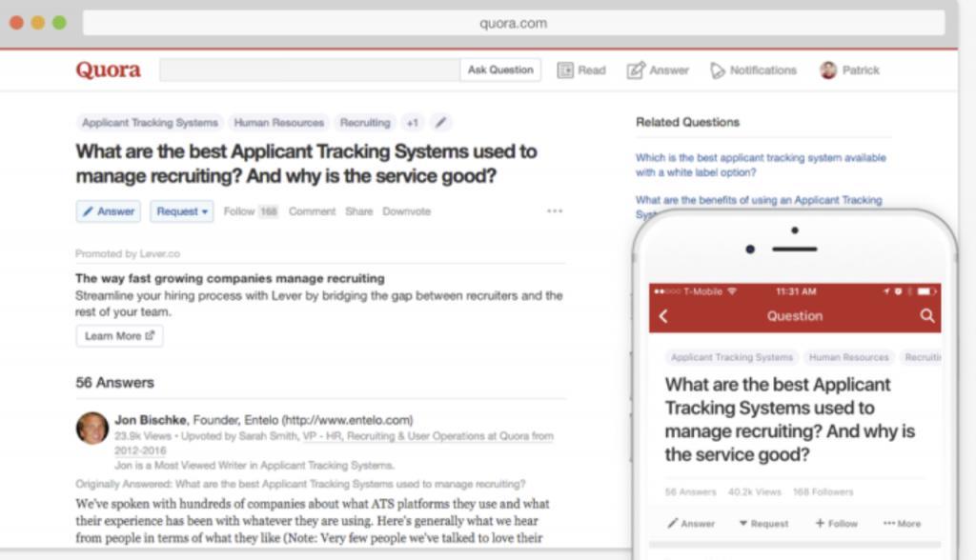
Task: Open Jon Bischke's profile photo
Action: pos(92,428)
